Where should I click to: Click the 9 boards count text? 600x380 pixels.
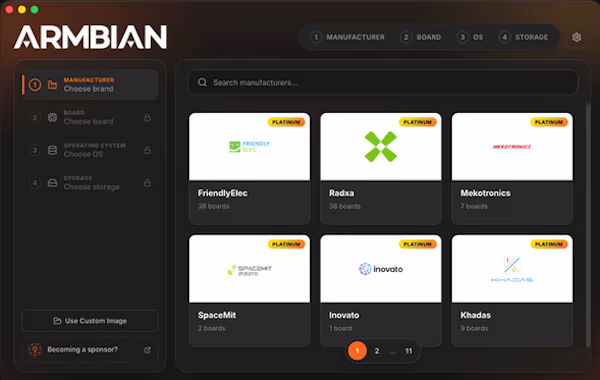(x=474, y=328)
